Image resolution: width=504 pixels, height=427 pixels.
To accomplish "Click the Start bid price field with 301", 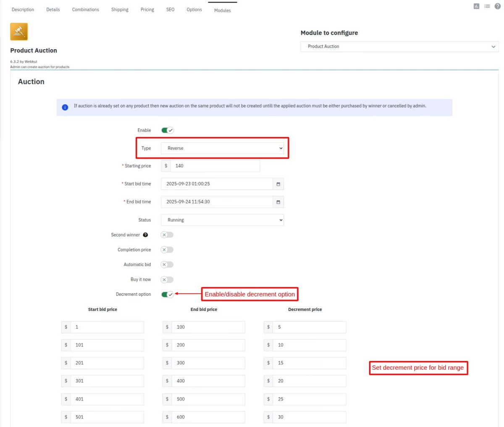I will 107,381.
